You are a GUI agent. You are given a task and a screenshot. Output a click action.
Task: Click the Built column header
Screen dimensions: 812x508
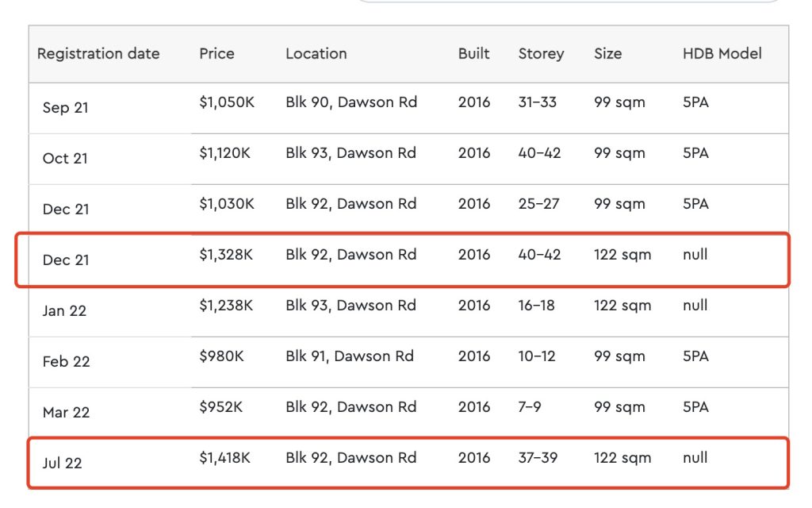point(473,54)
